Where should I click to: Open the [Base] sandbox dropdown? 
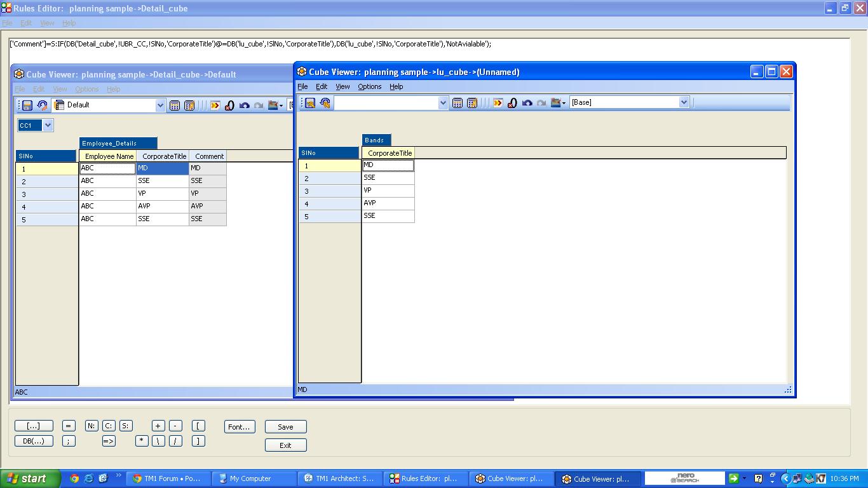point(684,102)
